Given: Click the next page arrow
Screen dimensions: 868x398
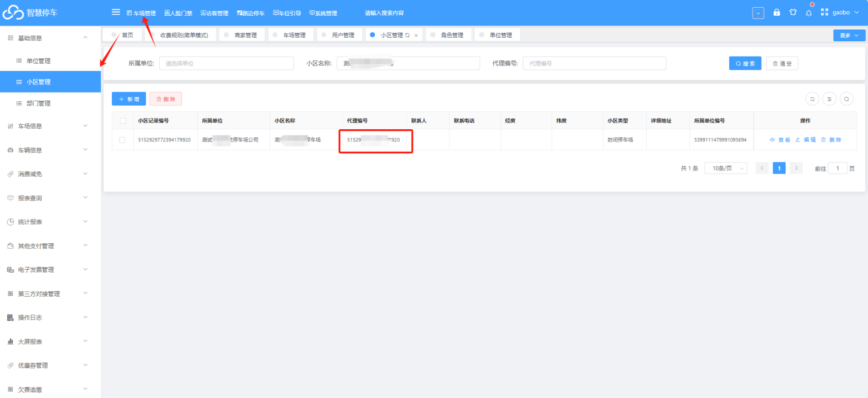Looking at the screenshot, I should [796, 168].
